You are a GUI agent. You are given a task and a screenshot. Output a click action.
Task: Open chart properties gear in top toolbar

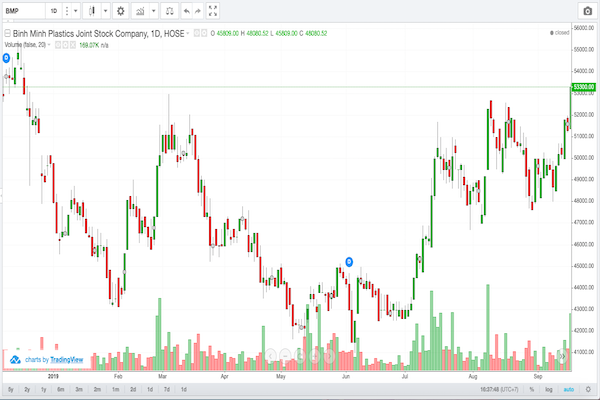(x=121, y=11)
